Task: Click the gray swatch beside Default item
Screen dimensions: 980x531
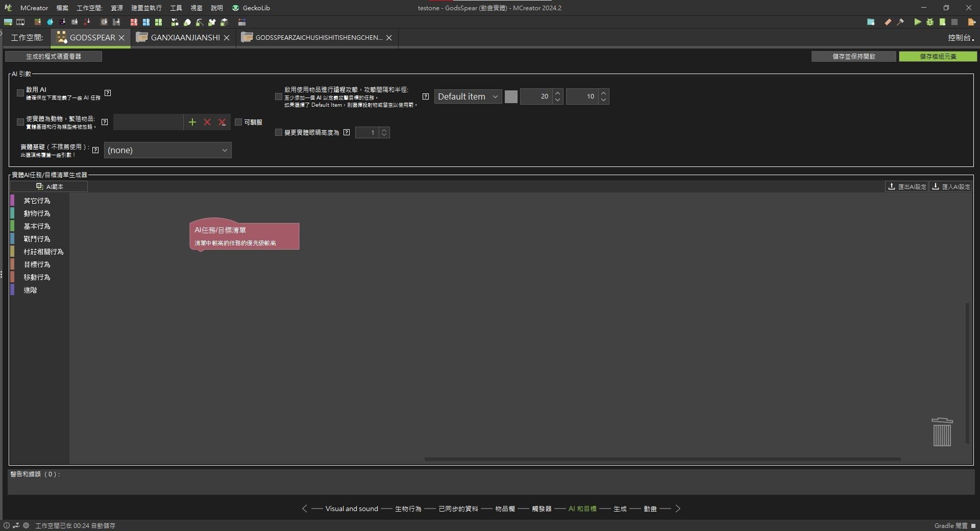Action: (x=511, y=96)
